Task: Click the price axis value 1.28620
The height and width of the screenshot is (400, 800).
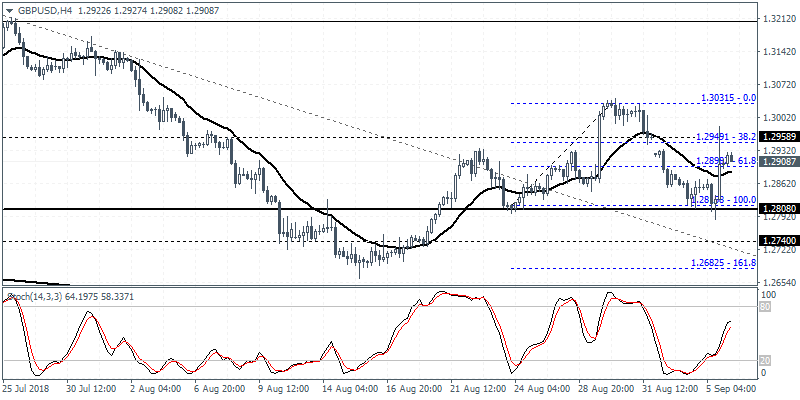Action: tap(778, 183)
